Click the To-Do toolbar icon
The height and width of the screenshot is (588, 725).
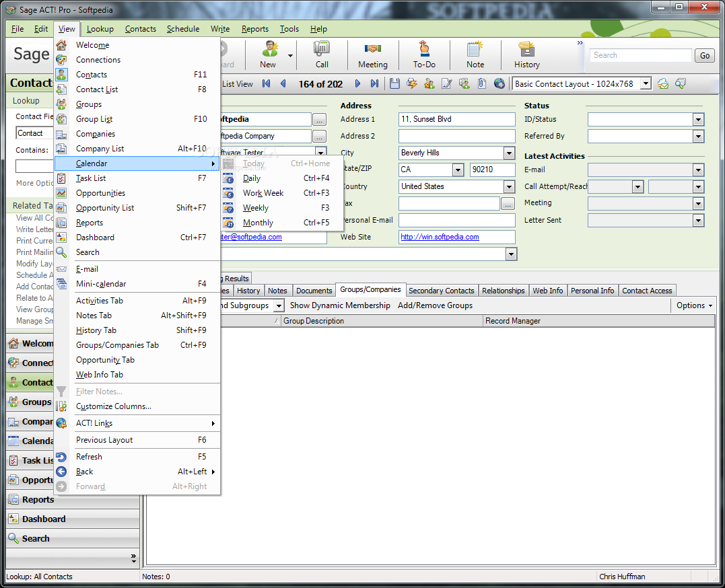(x=424, y=50)
